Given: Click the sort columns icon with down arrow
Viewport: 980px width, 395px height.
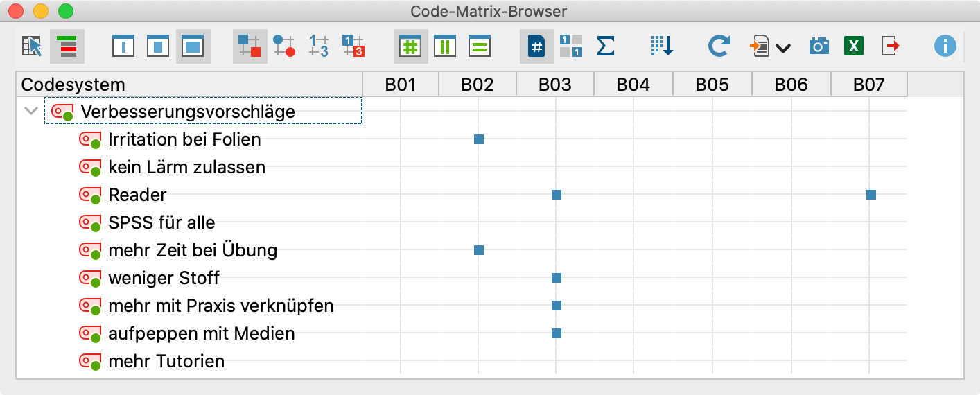Looking at the screenshot, I should tap(662, 46).
